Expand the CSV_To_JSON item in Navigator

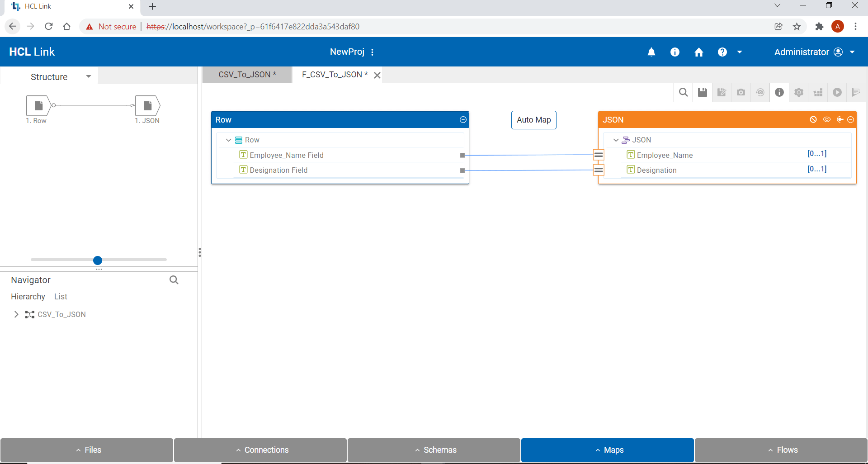(16, 314)
